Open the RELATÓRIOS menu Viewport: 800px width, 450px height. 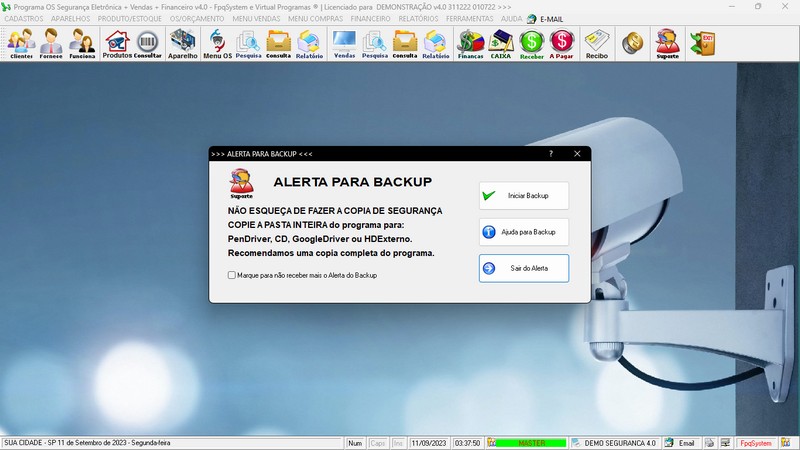point(418,18)
